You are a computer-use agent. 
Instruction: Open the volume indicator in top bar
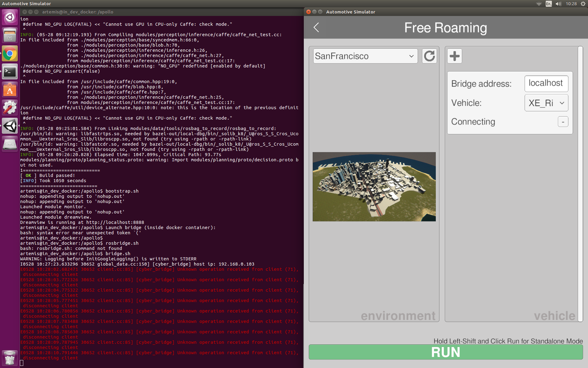point(558,4)
